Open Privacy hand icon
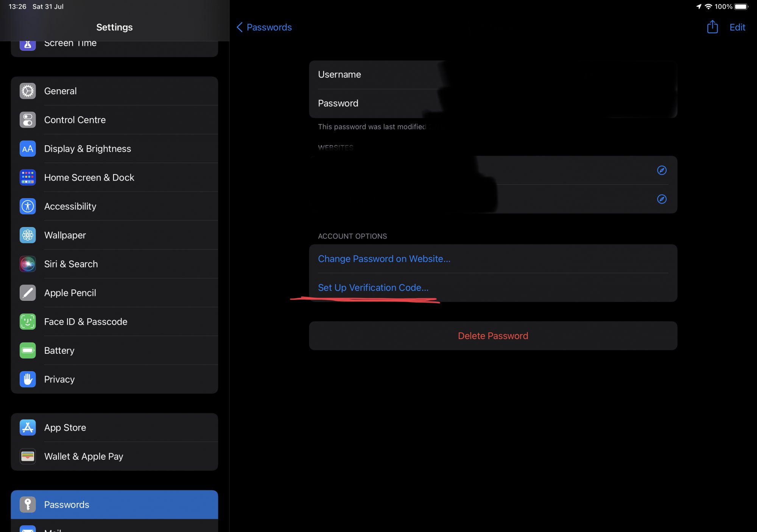Image resolution: width=757 pixels, height=532 pixels. [x=28, y=379]
